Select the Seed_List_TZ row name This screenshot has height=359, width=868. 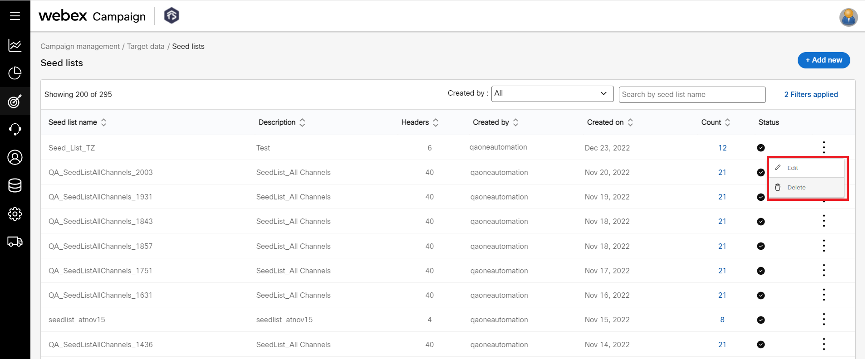(x=72, y=148)
